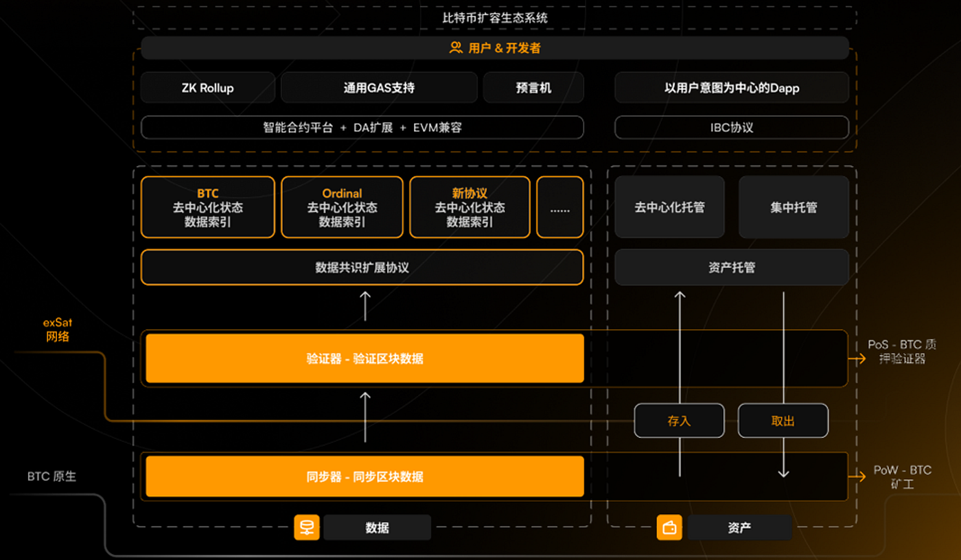Click the 存入 button

[x=679, y=421]
